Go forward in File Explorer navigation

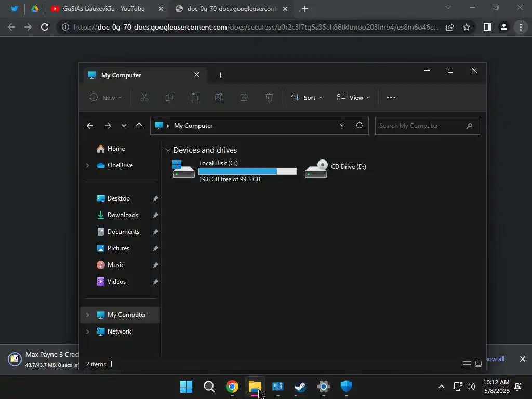coord(108,126)
